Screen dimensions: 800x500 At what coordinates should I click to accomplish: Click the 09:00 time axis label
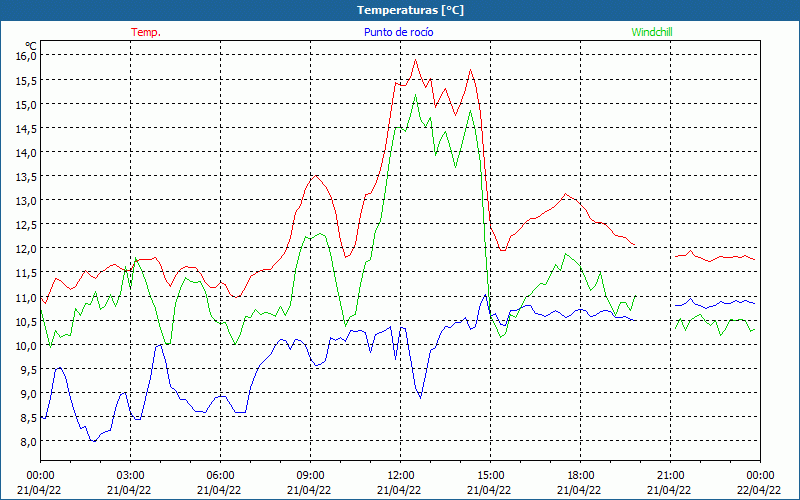click(x=310, y=476)
